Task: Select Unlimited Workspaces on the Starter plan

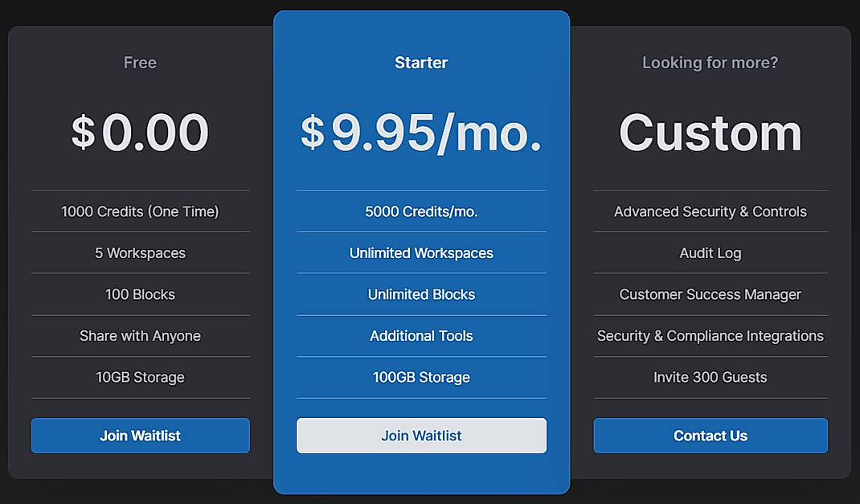Action: coord(421,252)
